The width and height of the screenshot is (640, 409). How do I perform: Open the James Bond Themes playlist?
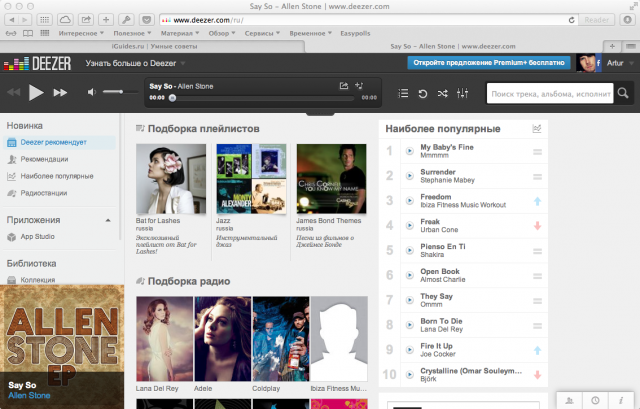tap(331, 179)
